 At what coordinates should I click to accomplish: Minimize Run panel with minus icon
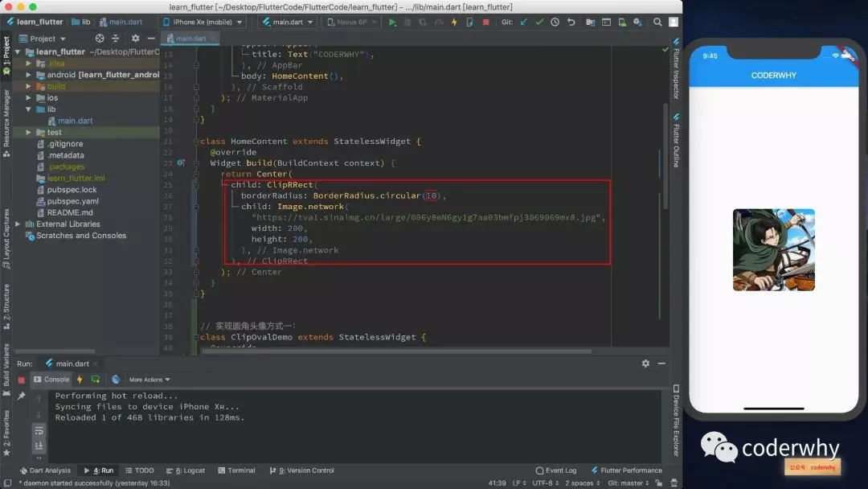[x=661, y=364]
